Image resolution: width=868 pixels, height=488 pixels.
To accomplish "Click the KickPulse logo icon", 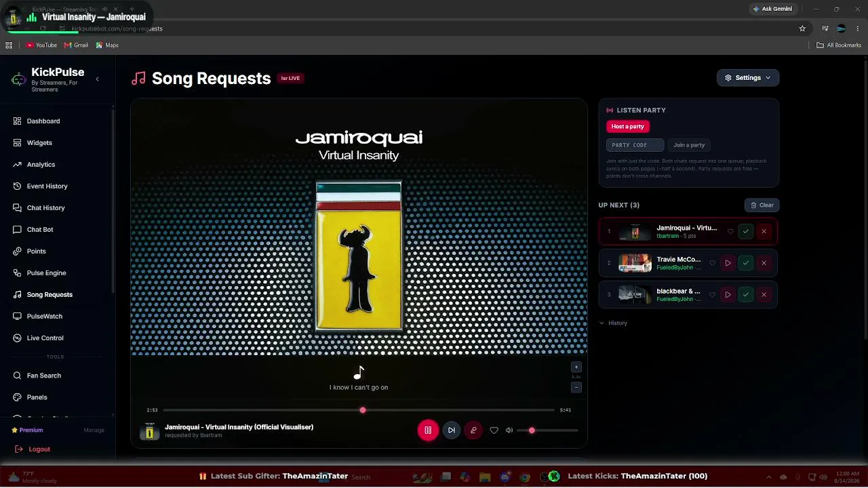I will 19,80.
